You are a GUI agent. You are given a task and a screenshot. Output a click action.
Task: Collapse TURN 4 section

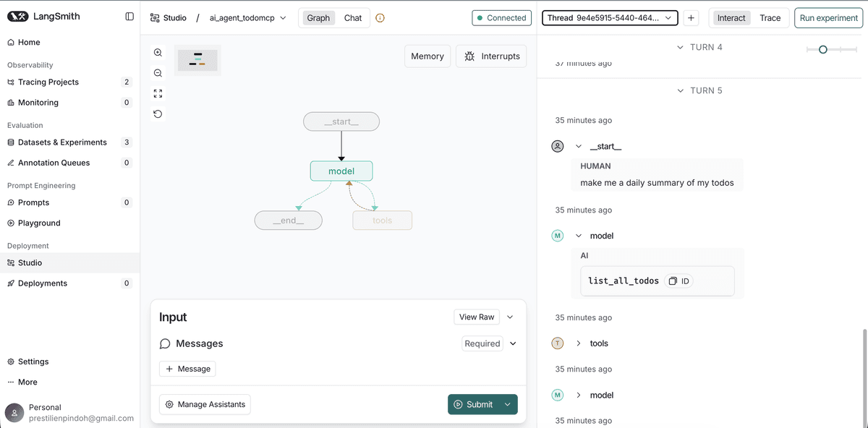pyautogui.click(x=680, y=47)
